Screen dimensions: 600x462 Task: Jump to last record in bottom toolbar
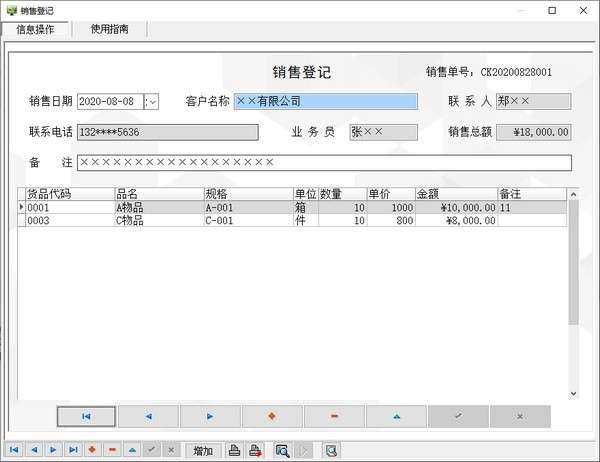[x=73, y=451]
